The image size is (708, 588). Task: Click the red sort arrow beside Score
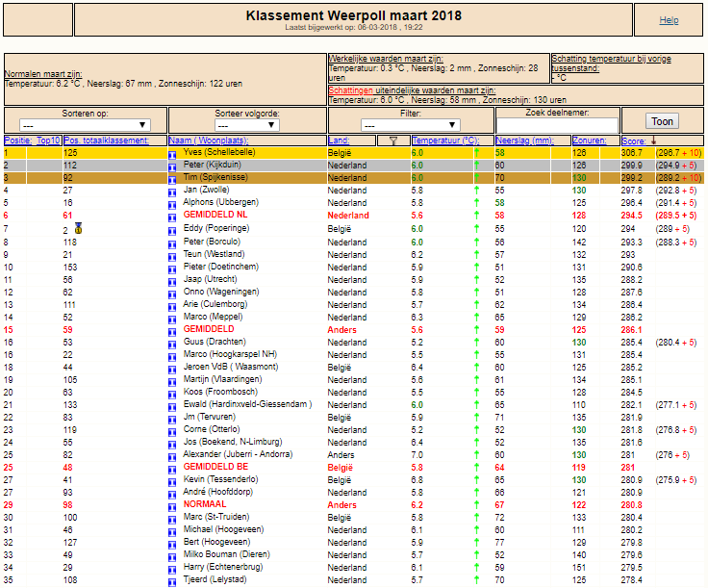(x=653, y=141)
